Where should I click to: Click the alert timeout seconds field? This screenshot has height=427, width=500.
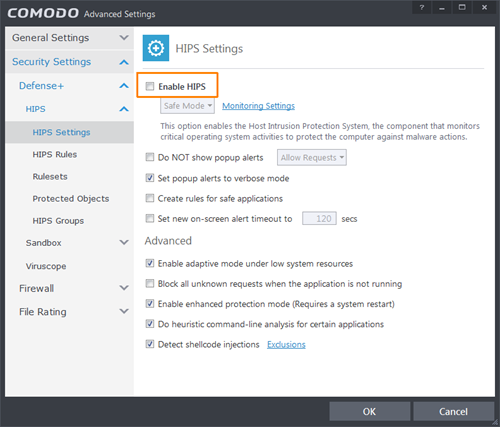tap(319, 219)
